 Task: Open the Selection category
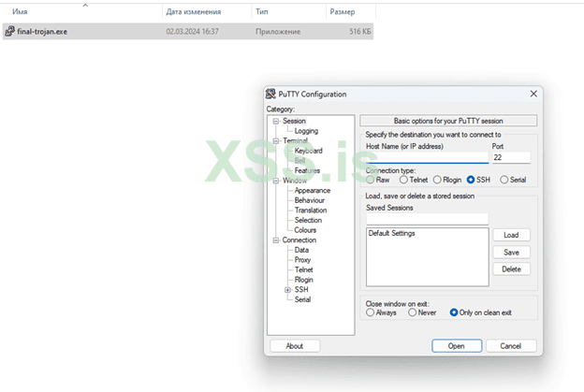coord(308,221)
